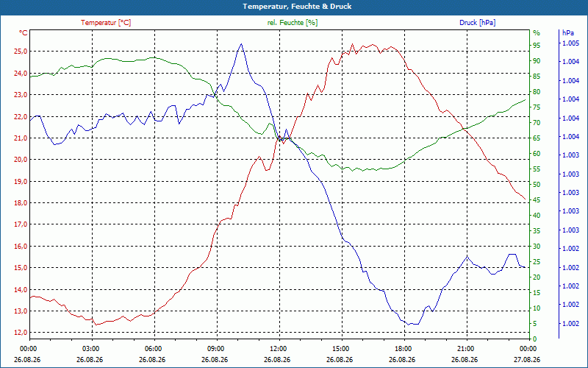
Task: Click the '16,0' temperature axis tick
Action: click(21, 247)
